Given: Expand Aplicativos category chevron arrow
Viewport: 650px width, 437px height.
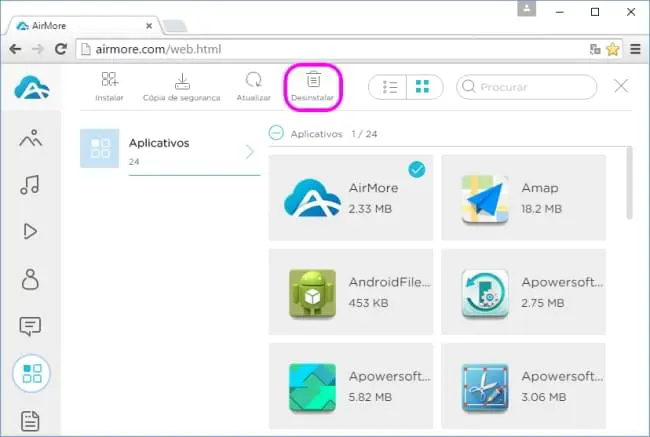Looking at the screenshot, I should click(x=250, y=152).
